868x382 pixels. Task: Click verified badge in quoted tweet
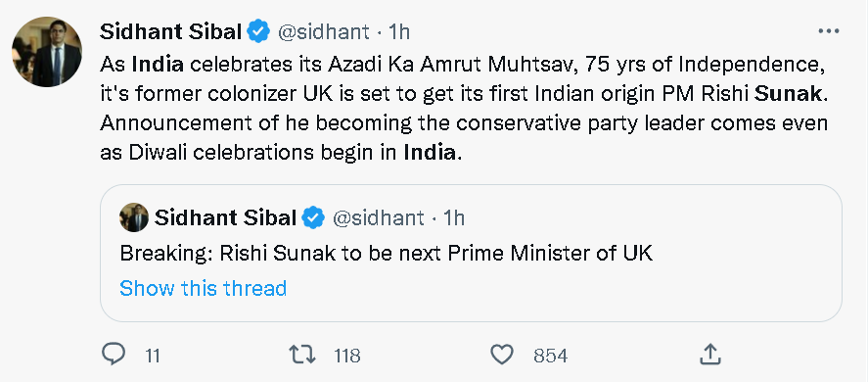click(x=313, y=217)
